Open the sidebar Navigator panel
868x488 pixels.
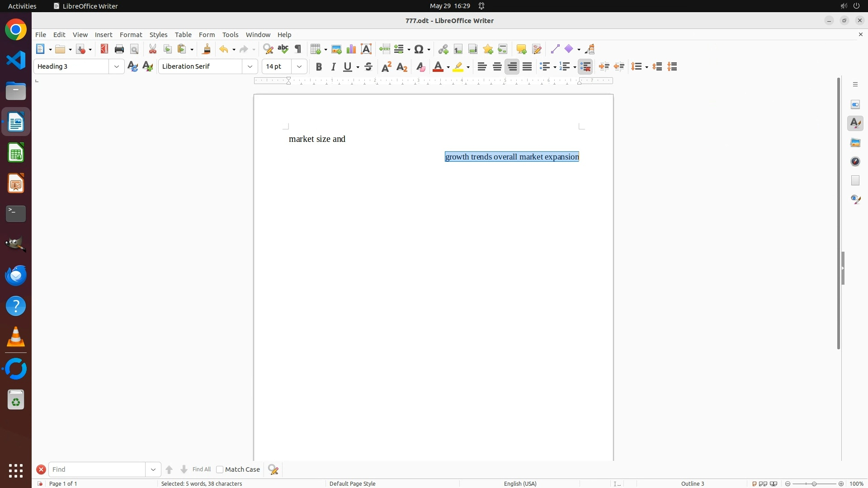(855, 162)
